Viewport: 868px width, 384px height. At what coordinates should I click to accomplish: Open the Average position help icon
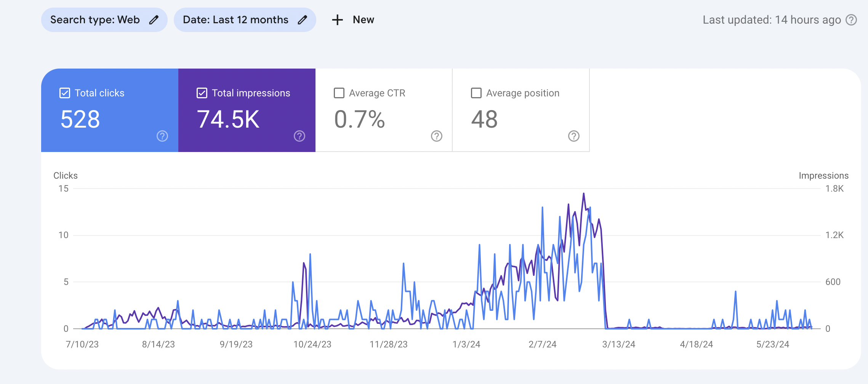[574, 136]
